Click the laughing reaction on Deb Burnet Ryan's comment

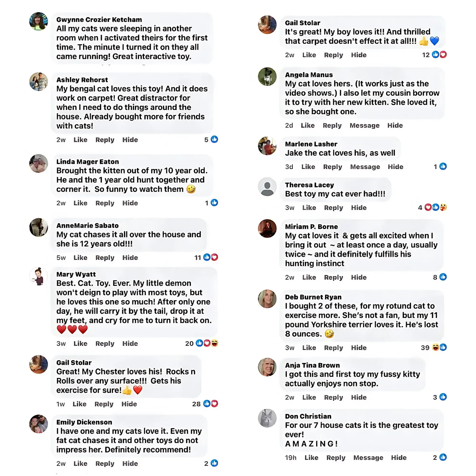[x=435, y=347]
